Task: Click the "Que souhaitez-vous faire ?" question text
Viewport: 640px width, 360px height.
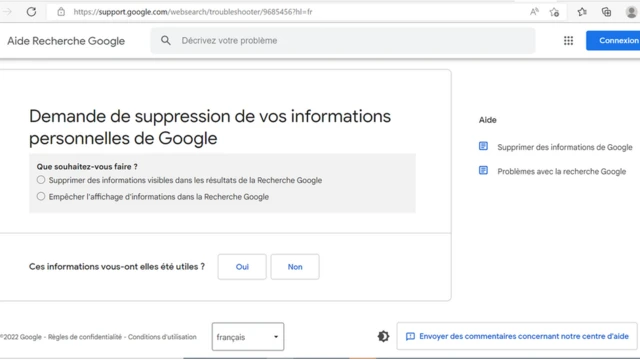Action: point(87,167)
